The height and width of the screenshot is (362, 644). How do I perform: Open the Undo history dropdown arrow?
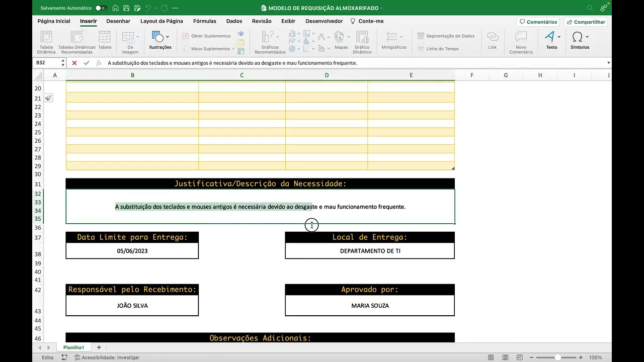pos(155,8)
